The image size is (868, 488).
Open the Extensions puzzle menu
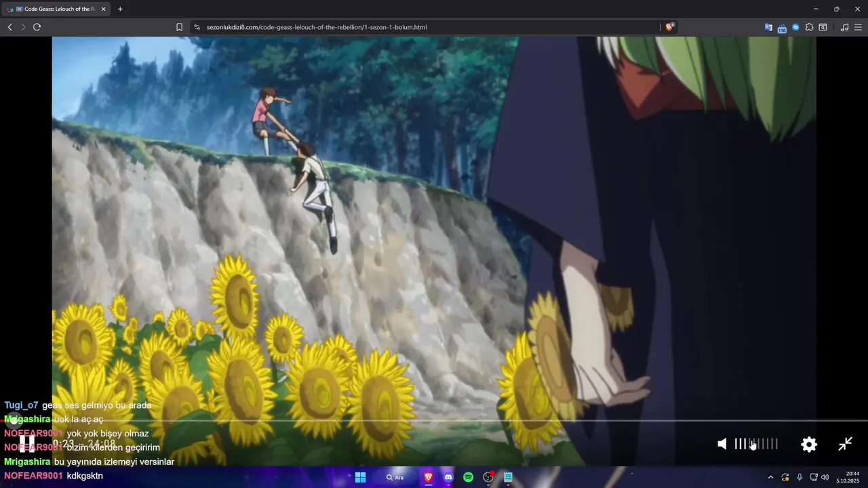809,27
